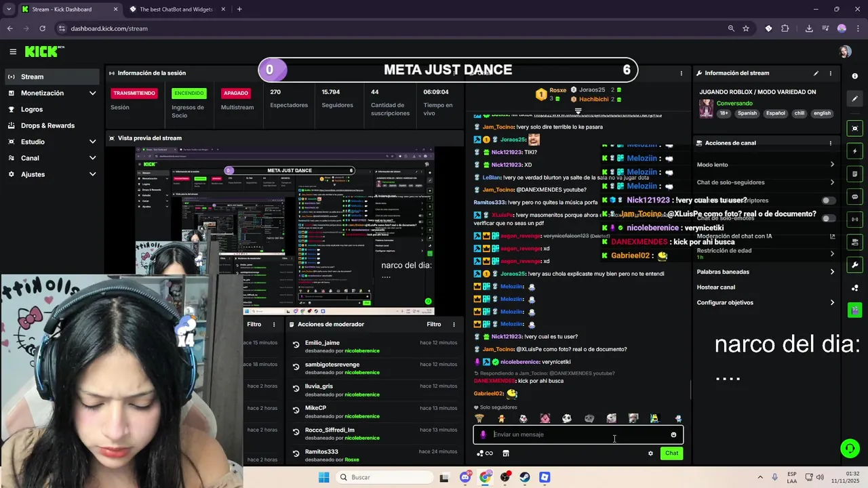Click the panda emote in quick row
The image size is (868, 488).
tap(567, 419)
